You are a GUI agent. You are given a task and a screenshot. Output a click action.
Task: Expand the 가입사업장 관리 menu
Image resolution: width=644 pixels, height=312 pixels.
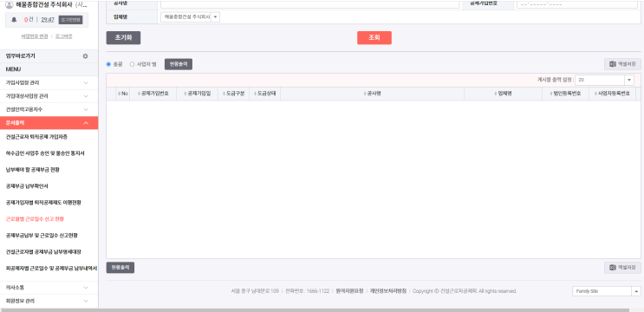(49, 82)
